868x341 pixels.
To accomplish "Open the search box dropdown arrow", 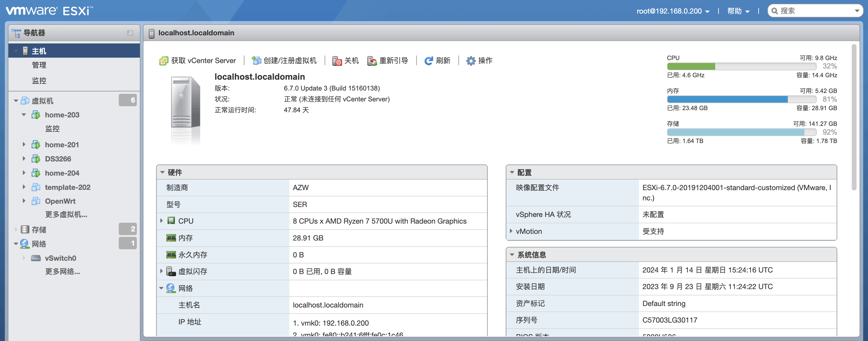I will 857,11.
